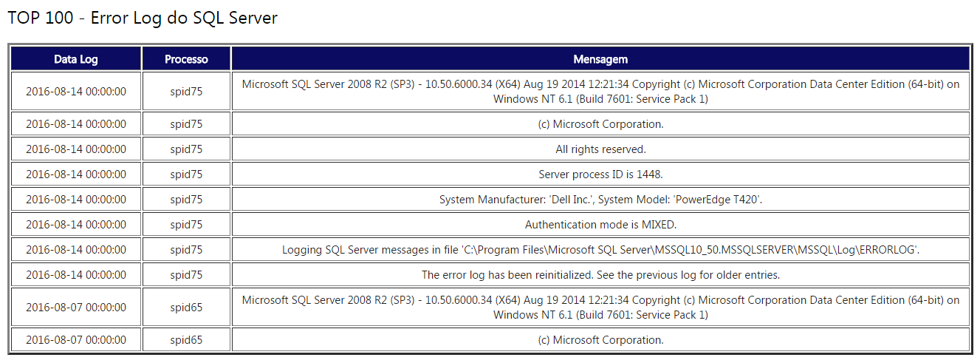Click the "Processo" column header
Screen dimensions: 980x363
(186, 59)
